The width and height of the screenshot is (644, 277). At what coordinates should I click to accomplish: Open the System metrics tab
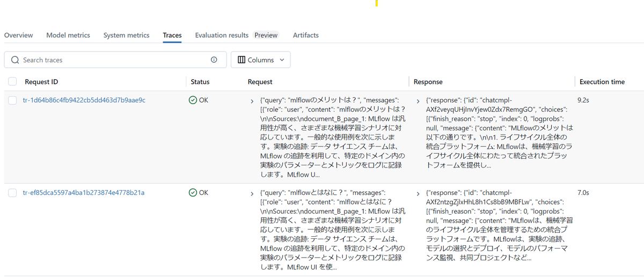(127, 35)
